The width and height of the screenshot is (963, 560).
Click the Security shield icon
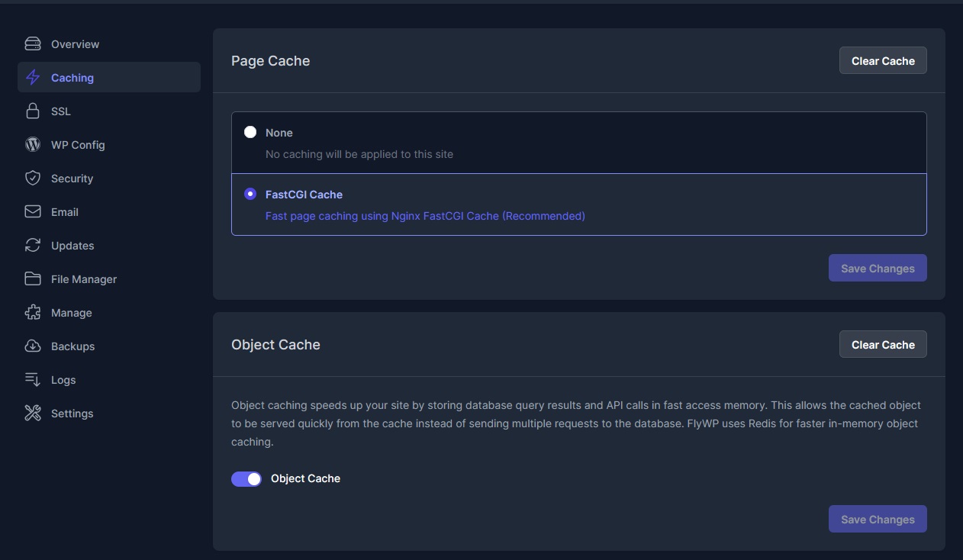coord(33,179)
